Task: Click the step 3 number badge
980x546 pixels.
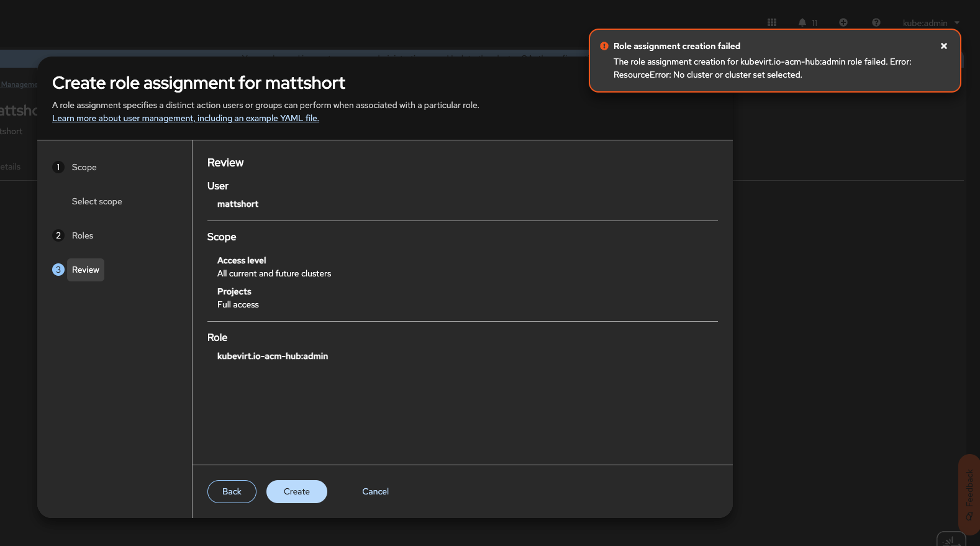Action: (x=58, y=270)
